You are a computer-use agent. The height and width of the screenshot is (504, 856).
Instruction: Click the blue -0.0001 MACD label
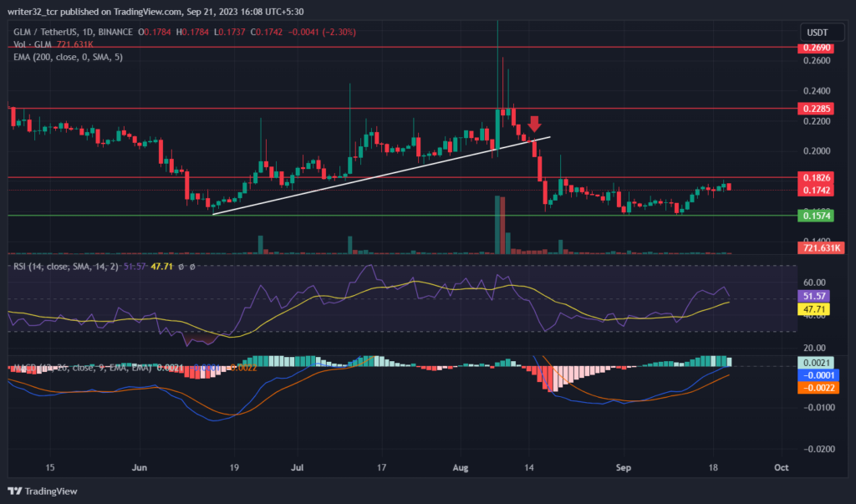(818, 375)
